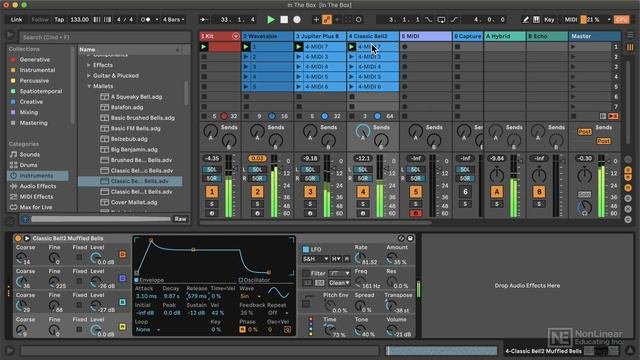Select the orange oscillator D button
This screenshot has width=640, height=360.
122,255
